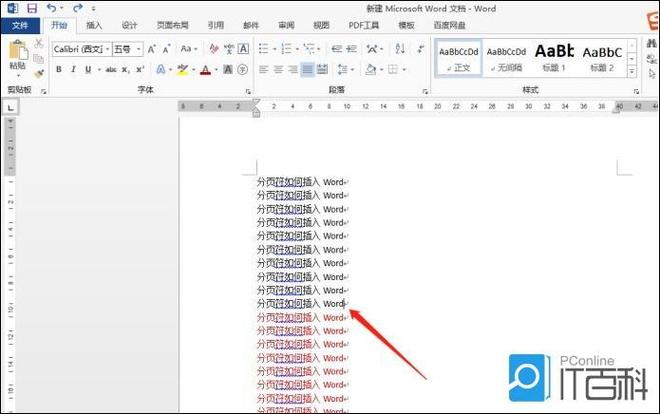Screen dimensions: 660x414
Task: Insert enclosed character icon
Action: coord(242,69)
